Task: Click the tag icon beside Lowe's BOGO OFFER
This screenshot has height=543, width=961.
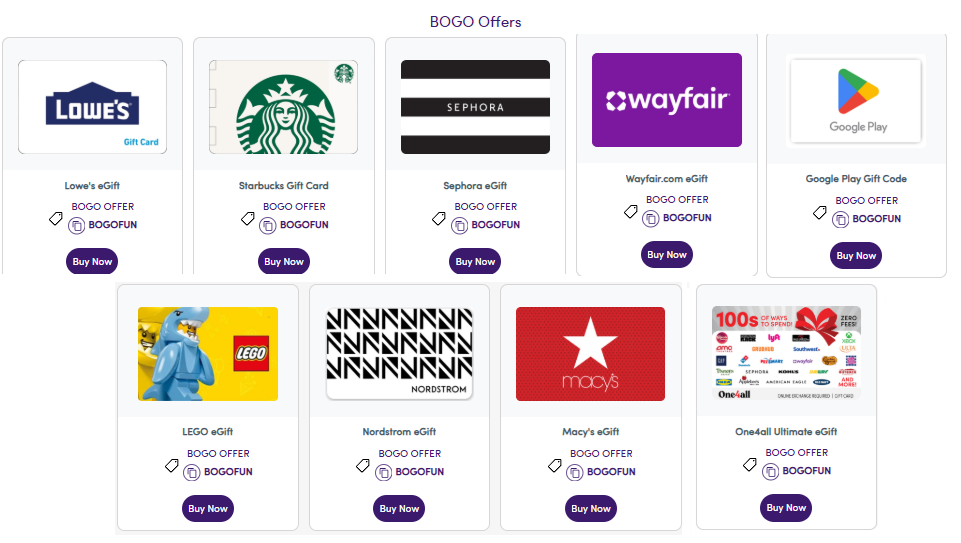Action: [x=56, y=218]
